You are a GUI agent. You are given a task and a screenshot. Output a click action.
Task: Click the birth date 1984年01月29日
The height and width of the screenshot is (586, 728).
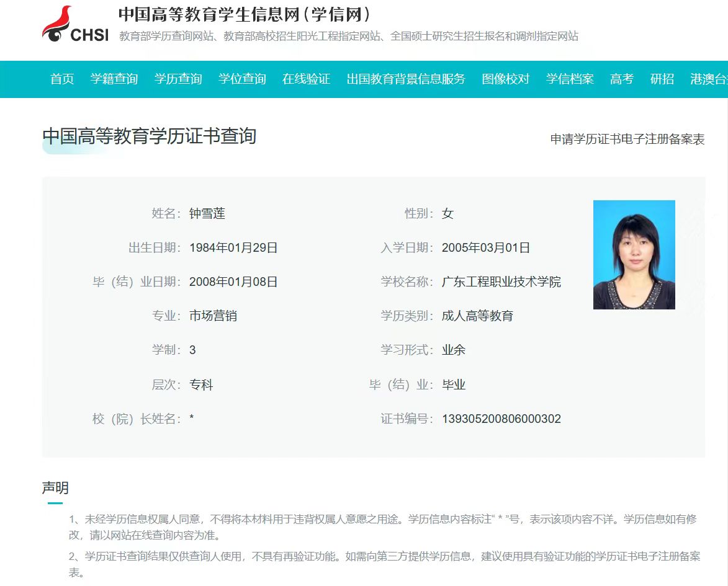[x=233, y=248]
